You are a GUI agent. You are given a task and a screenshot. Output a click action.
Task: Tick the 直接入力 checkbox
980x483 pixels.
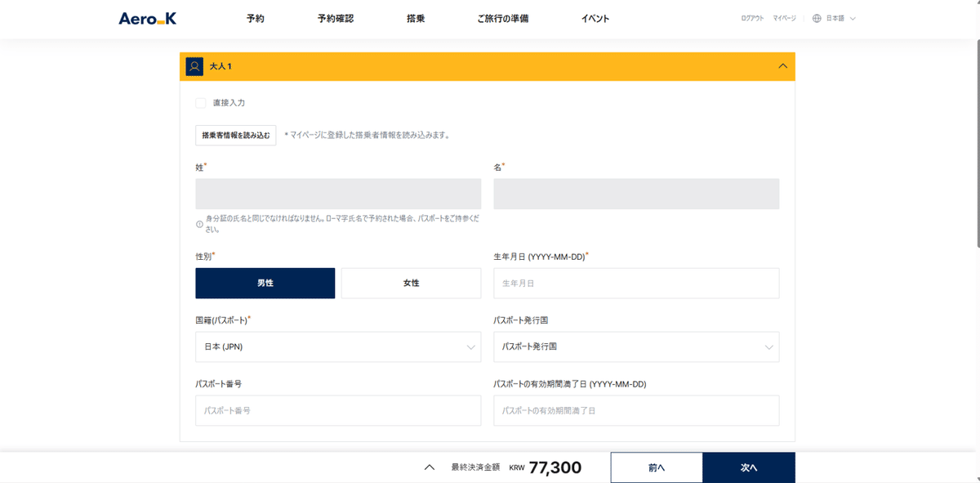pyautogui.click(x=201, y=103)
